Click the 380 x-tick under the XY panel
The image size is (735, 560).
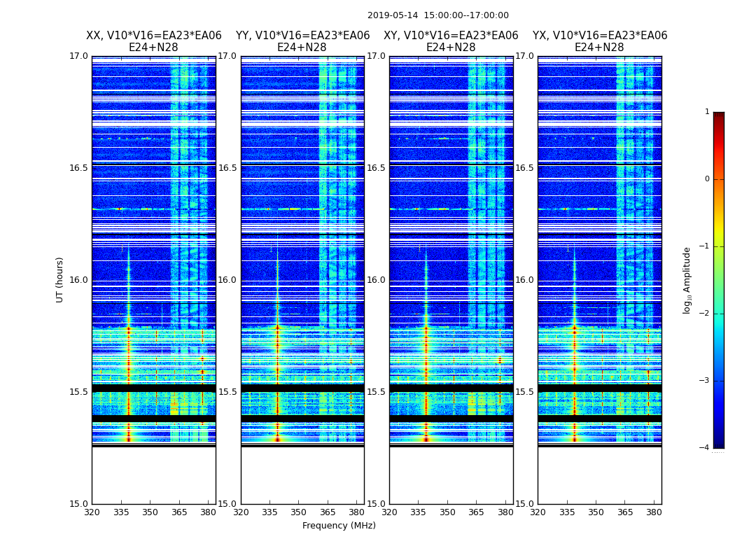point(505,512)
